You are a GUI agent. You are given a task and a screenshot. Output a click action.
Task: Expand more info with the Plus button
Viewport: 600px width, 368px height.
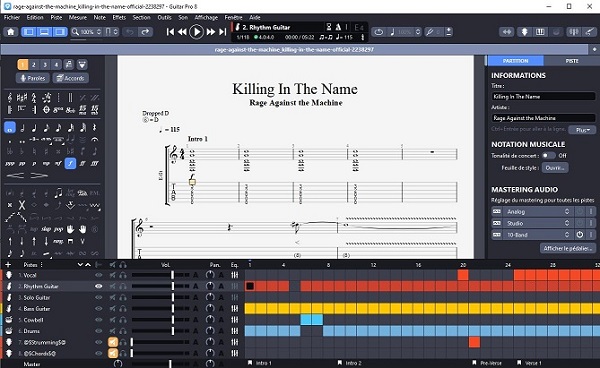[582, 130]
